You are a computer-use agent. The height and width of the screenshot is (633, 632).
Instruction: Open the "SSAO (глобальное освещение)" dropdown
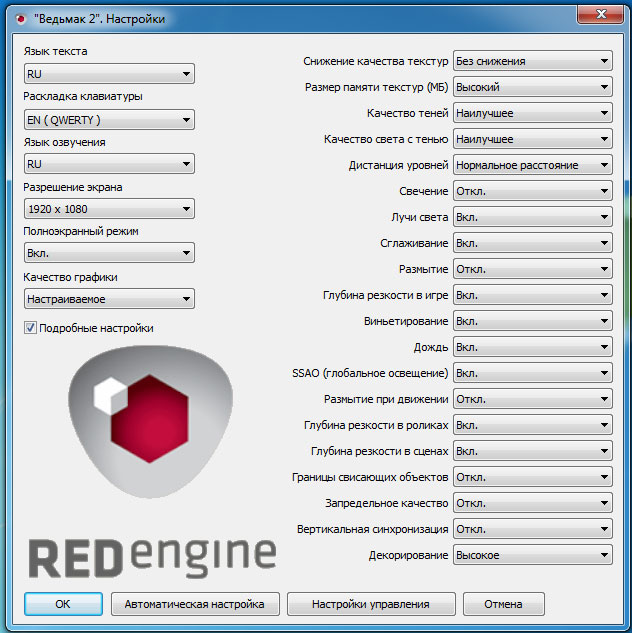[532, 373]
